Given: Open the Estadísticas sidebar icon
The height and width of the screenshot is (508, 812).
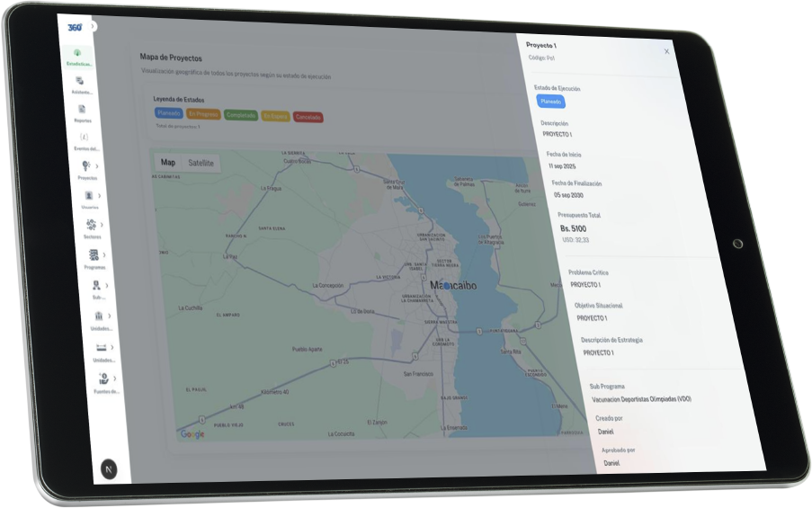Looking at the screenshot, I should click(77, 53).
